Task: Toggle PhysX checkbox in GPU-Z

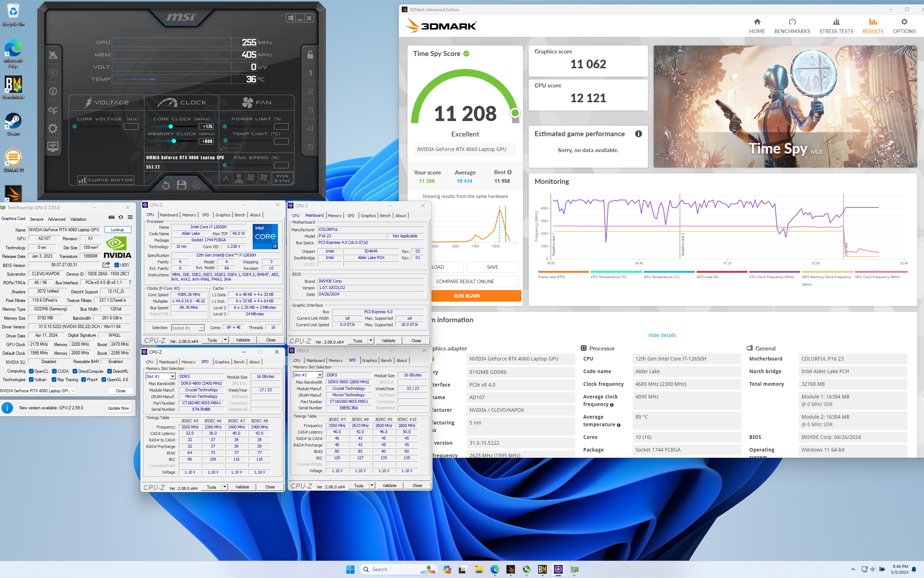Action: coord(84,380)
